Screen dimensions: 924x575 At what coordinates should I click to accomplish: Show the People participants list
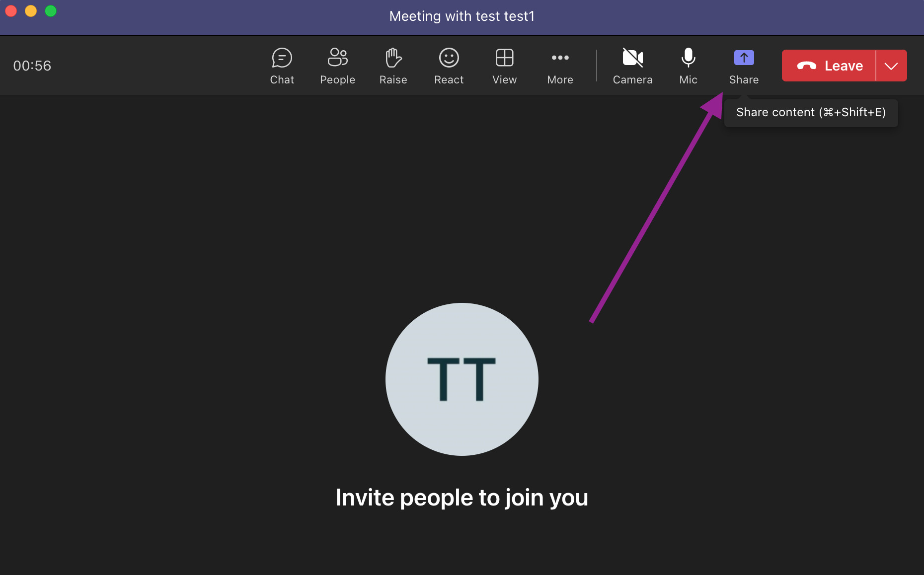337,66
